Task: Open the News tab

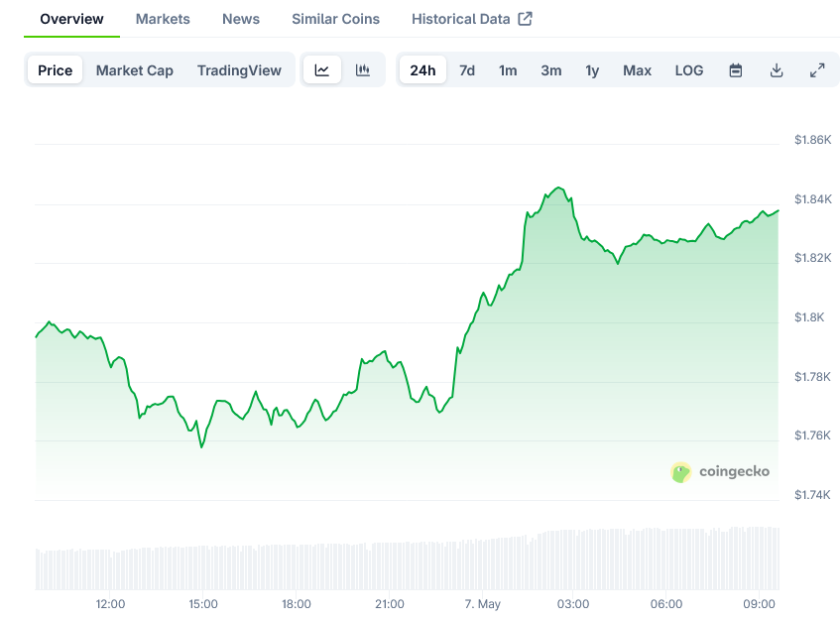Action: tap(240, 18)
